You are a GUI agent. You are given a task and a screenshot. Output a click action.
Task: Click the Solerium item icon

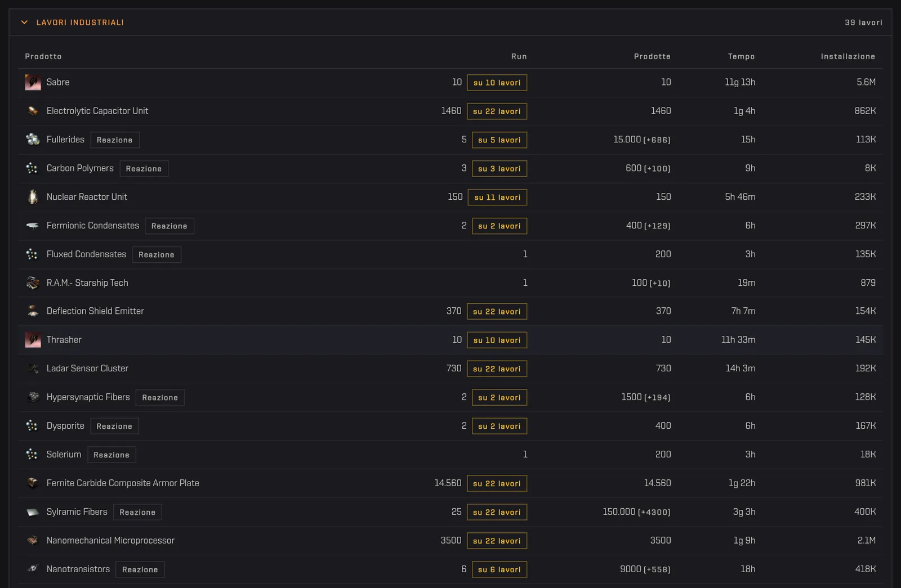pyautogui.click(x=33, y=455)
